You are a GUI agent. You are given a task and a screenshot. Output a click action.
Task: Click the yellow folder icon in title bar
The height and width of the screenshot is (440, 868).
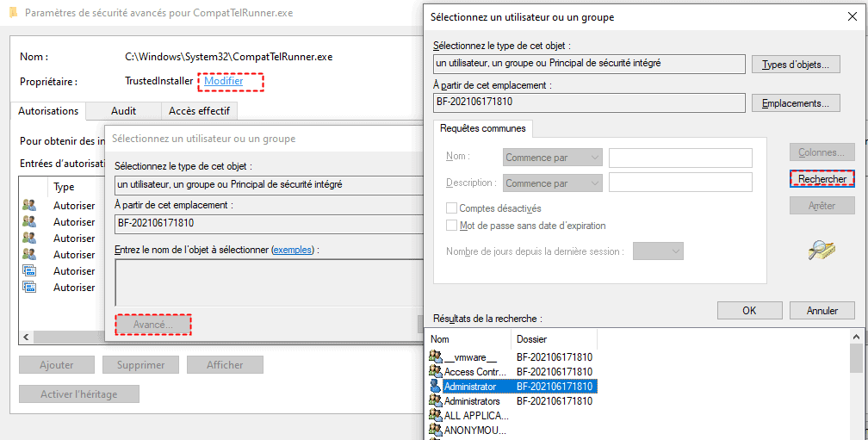14,14
